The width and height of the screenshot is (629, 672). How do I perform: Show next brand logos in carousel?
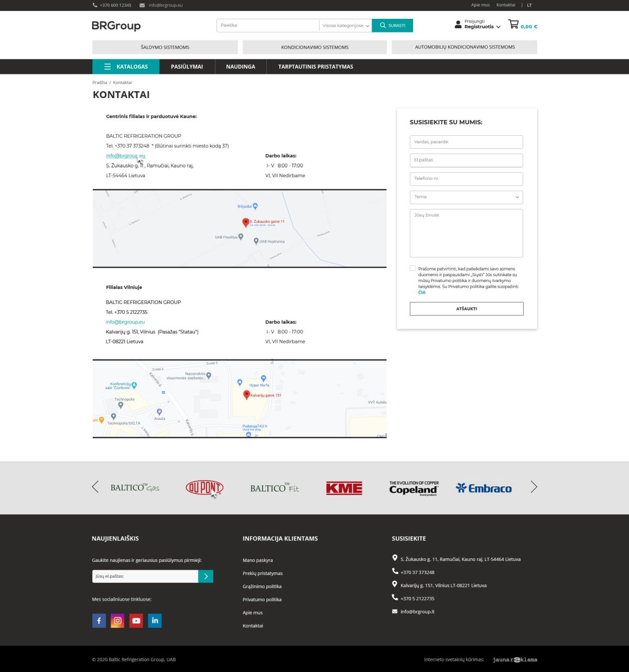tap(534, 487)
